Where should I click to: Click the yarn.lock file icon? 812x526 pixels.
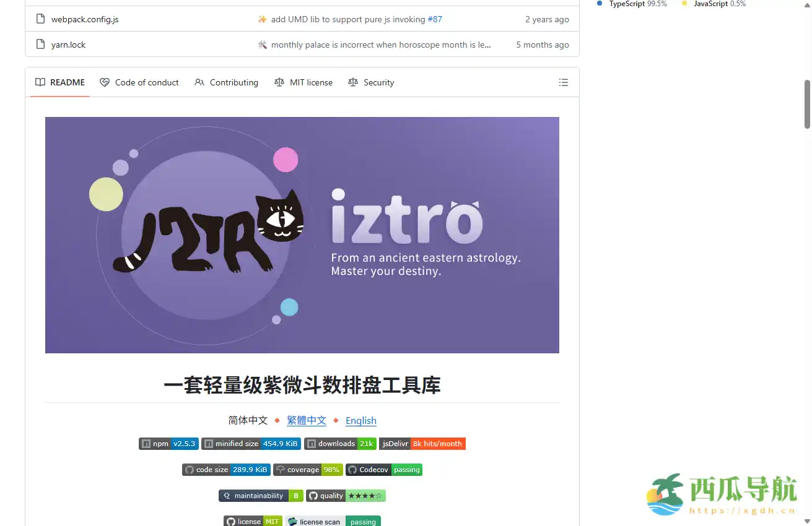tap(39, 44)
